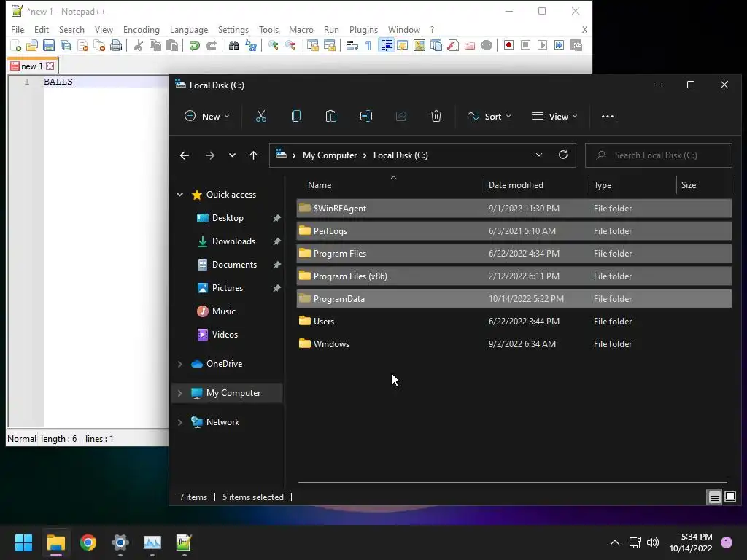
Task: Open File menu in Notepad++
Action: pos(18,29)
